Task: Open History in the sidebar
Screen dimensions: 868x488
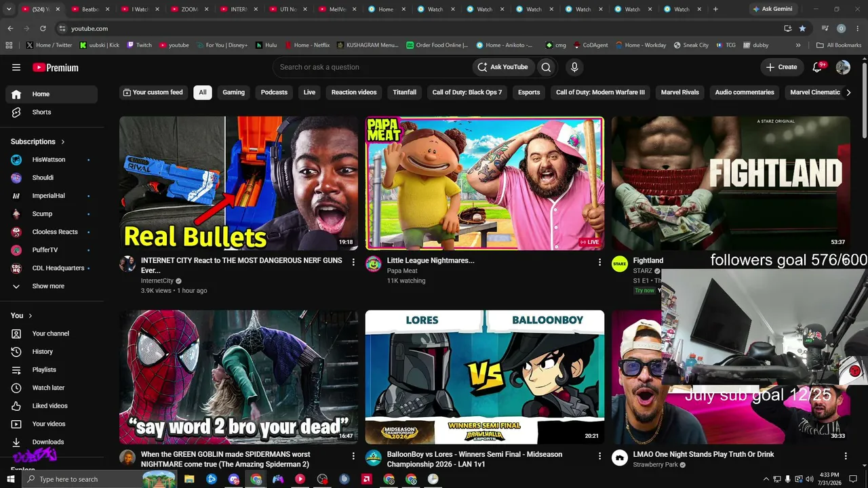Action: [52, 352]
